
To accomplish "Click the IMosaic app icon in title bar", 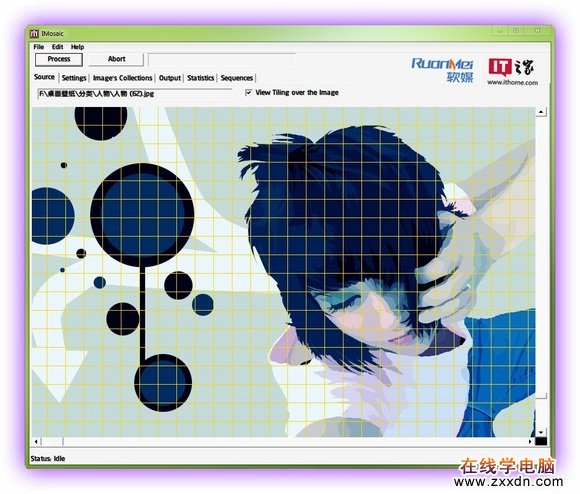I will click(x=34, y=34).
